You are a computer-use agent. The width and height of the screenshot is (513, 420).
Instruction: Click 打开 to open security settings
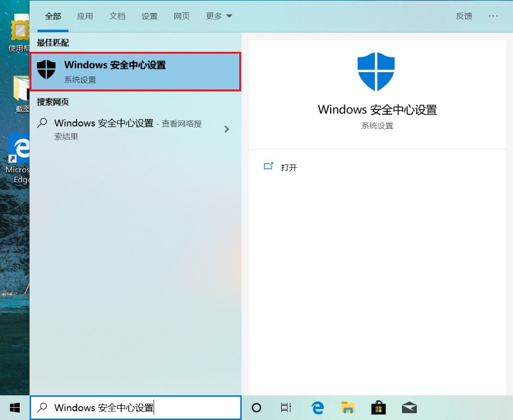(289, 167)
